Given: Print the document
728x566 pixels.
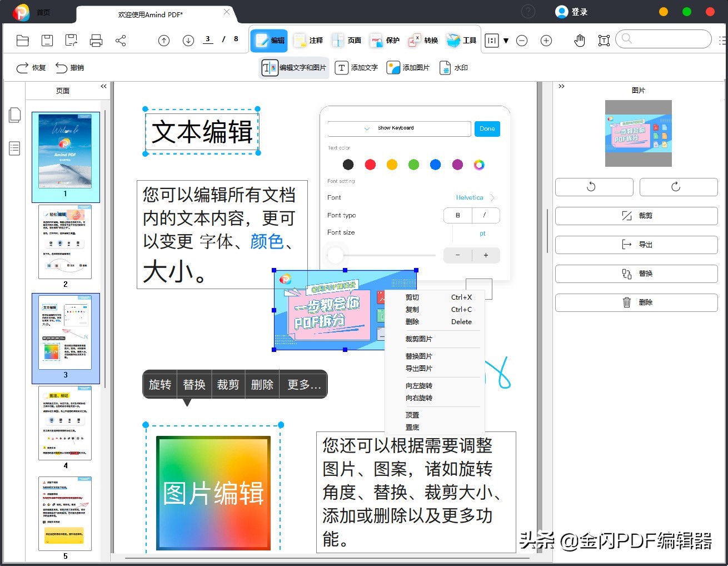Looking at the screenshot, I should coord(96,40).
